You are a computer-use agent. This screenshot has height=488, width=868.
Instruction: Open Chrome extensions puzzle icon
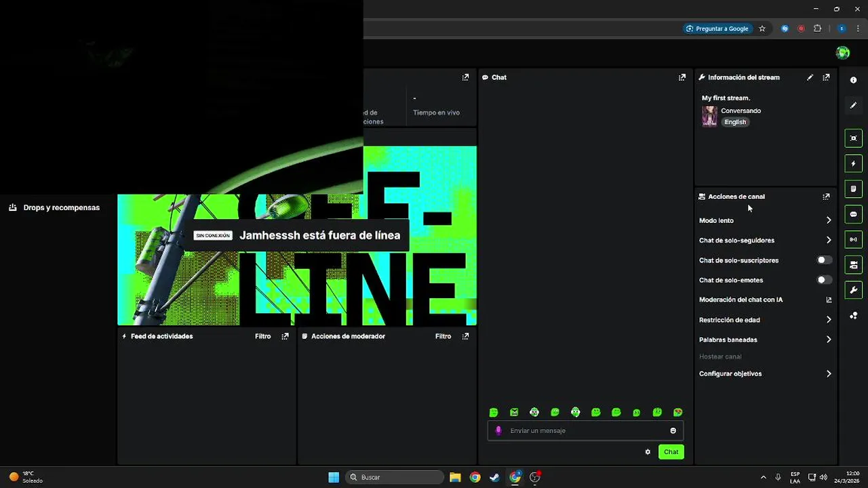click(817, 28)
